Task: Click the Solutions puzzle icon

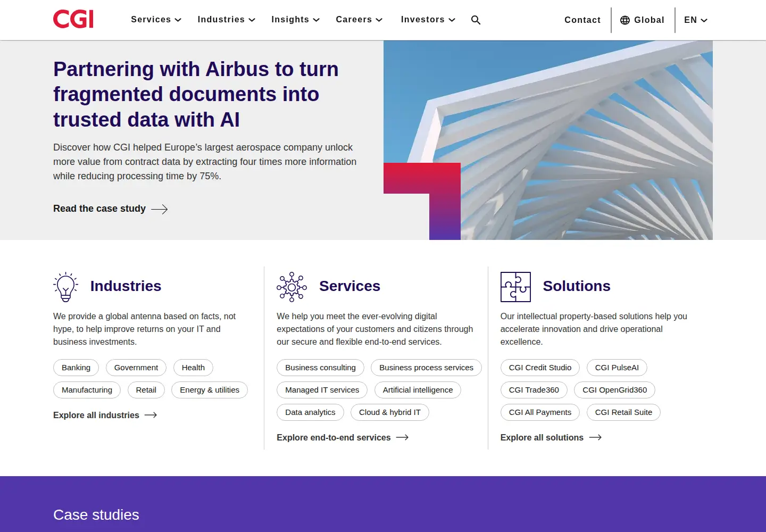Action: [515, 287]
